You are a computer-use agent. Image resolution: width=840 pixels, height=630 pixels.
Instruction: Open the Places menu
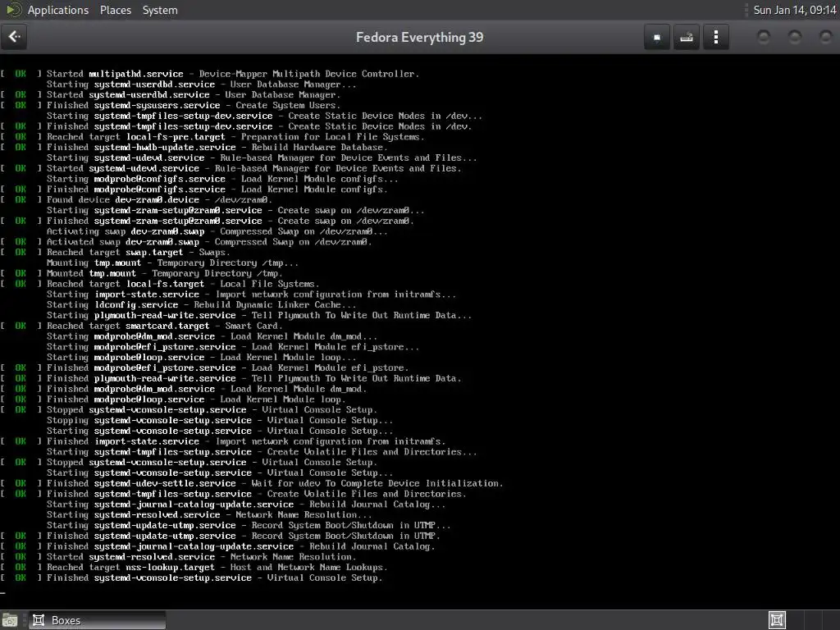click(x=115, y=10)
